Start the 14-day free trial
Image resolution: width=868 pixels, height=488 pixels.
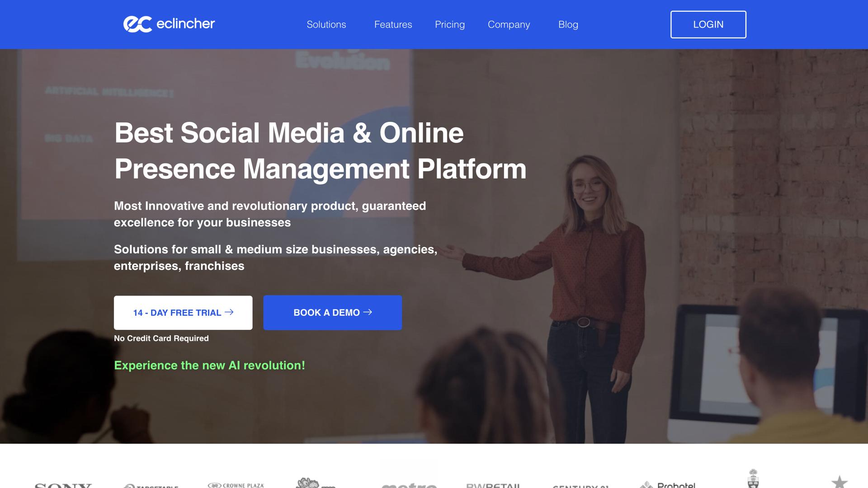point(183,313)
